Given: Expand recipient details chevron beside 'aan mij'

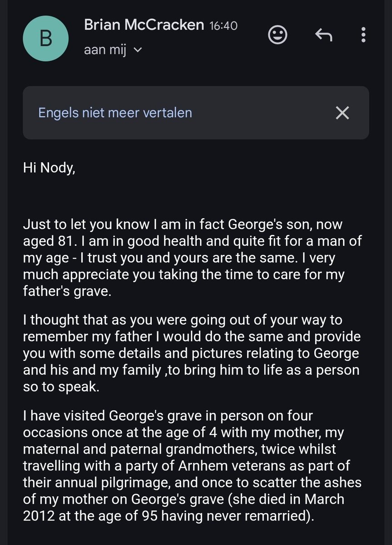Looking at the screenshot, I should (138, 50).
